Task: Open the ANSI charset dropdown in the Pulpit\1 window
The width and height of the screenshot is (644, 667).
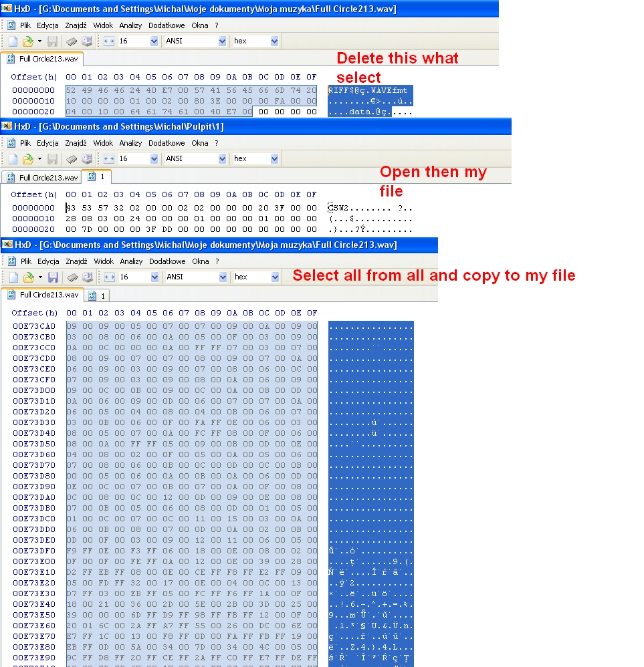Action: [222, 159]
